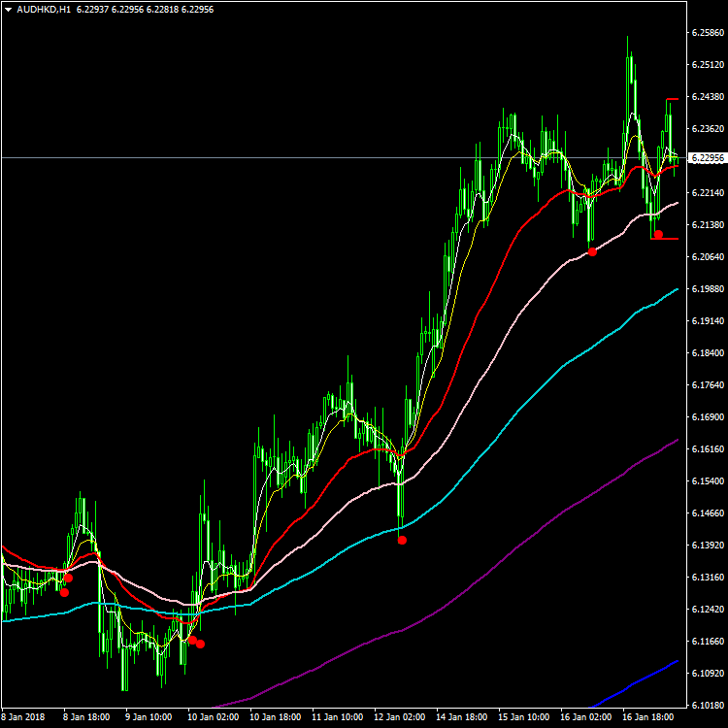Select the red dot below the 12 Jan 02:00 candle

[402, 540]
